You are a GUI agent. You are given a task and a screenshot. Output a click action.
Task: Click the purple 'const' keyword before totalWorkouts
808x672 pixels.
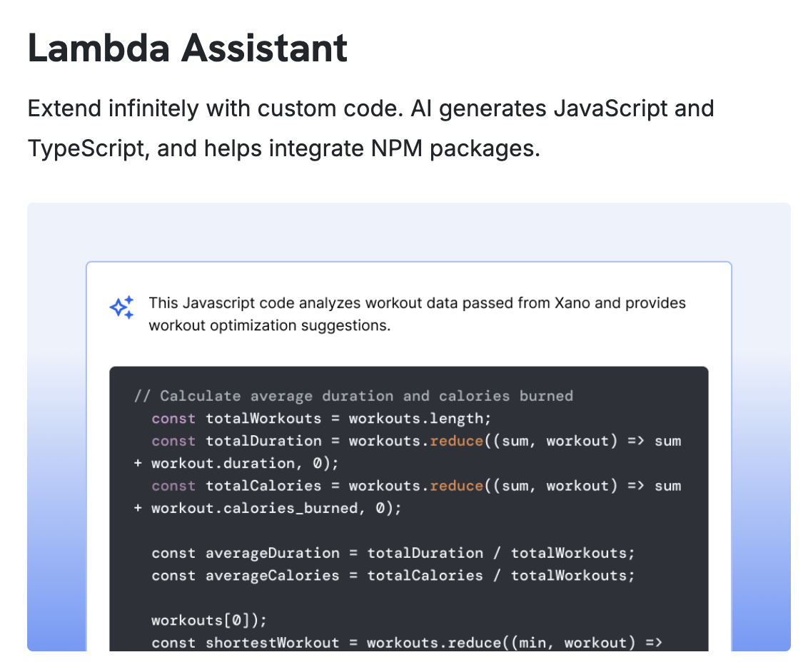pyautogui.click(x=173, y=419)
